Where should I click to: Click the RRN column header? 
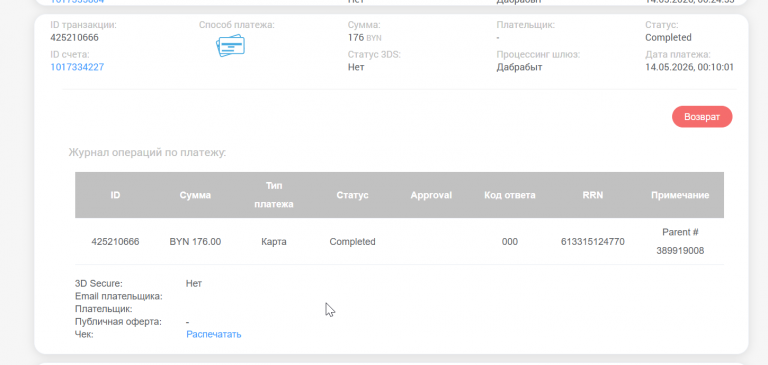pyautogui.click(x=593, y=195)
